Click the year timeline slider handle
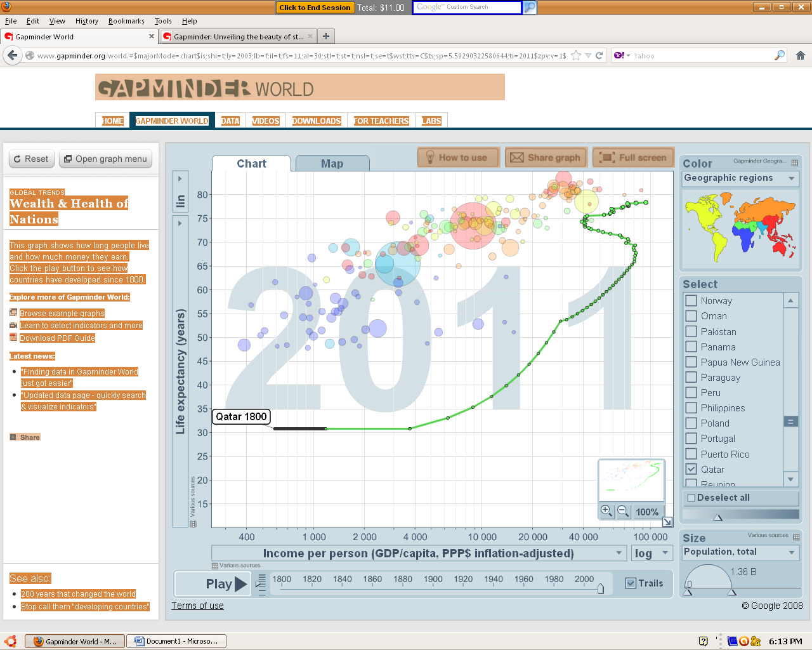This screenshot has height=650, width=812. click(x=600, y=588)
